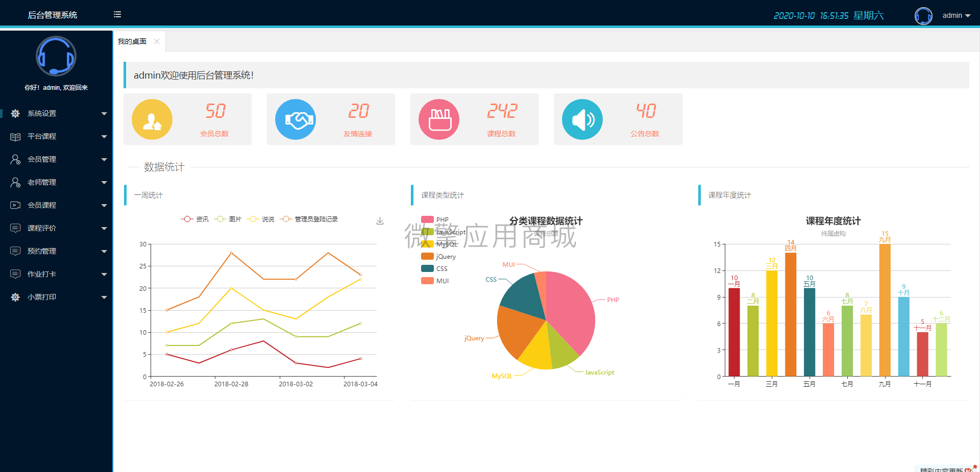This screenshot has height=472, width=980.
Task: Click the red 一月 bar in year chart
Action: (734, 332)
